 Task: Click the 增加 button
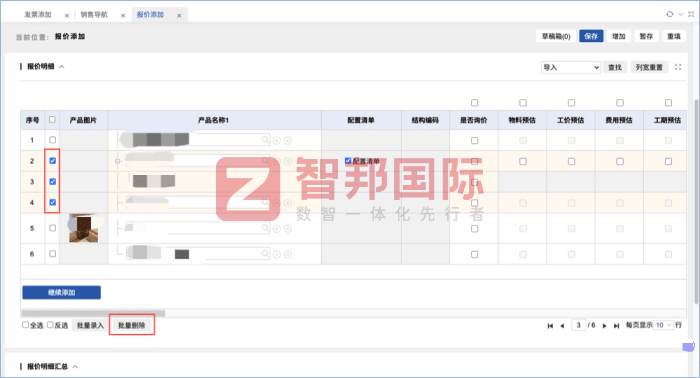coord(618,36)
